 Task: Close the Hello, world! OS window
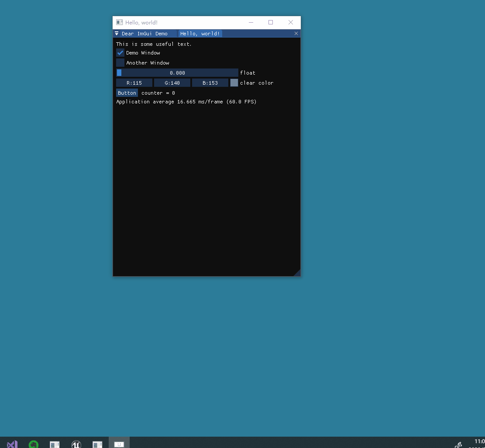291,22
